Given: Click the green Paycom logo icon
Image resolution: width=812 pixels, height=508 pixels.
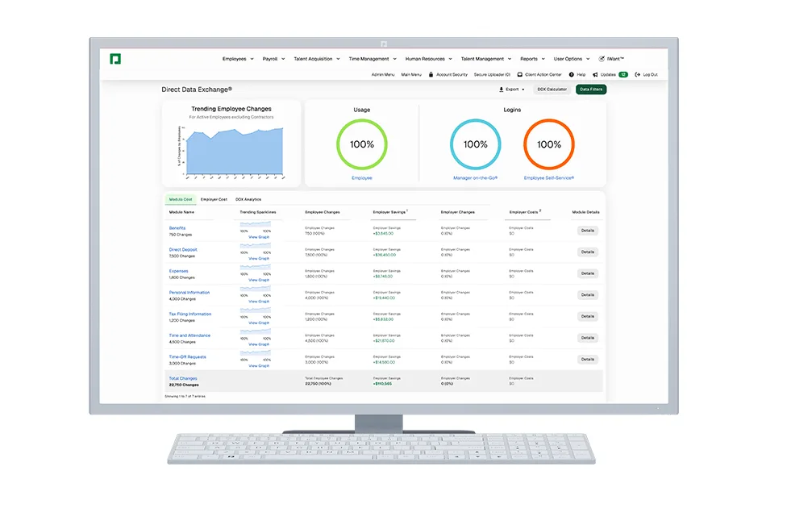Looking at the screenshot, I should pyautogui.click(x=115, y=59).
